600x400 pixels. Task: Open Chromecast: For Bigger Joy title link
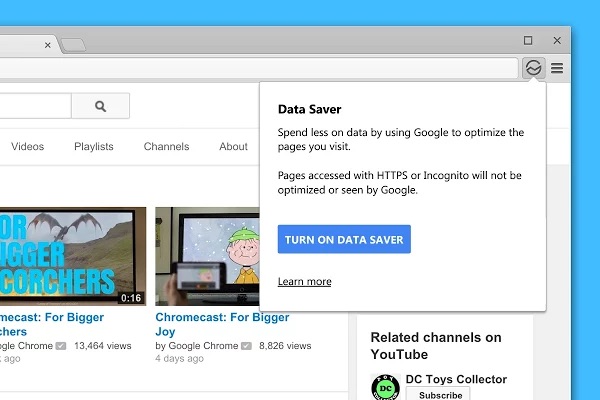pyautogui.click(x=222, y=324)
